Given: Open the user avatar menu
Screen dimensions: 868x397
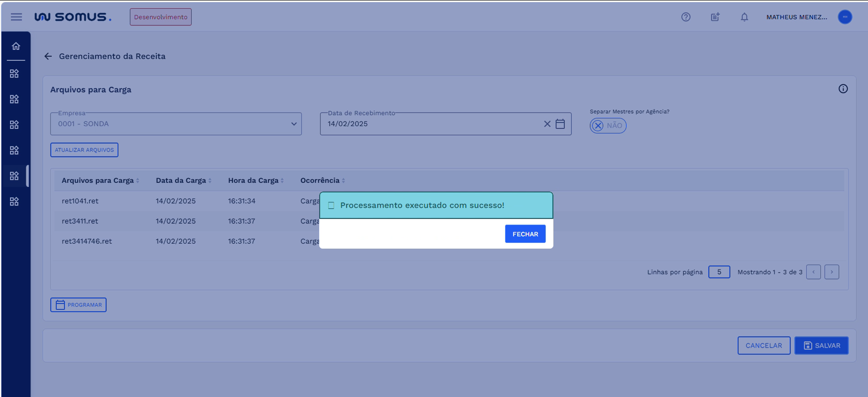Looking at the screenshot, I should click(x=844, y=17).
